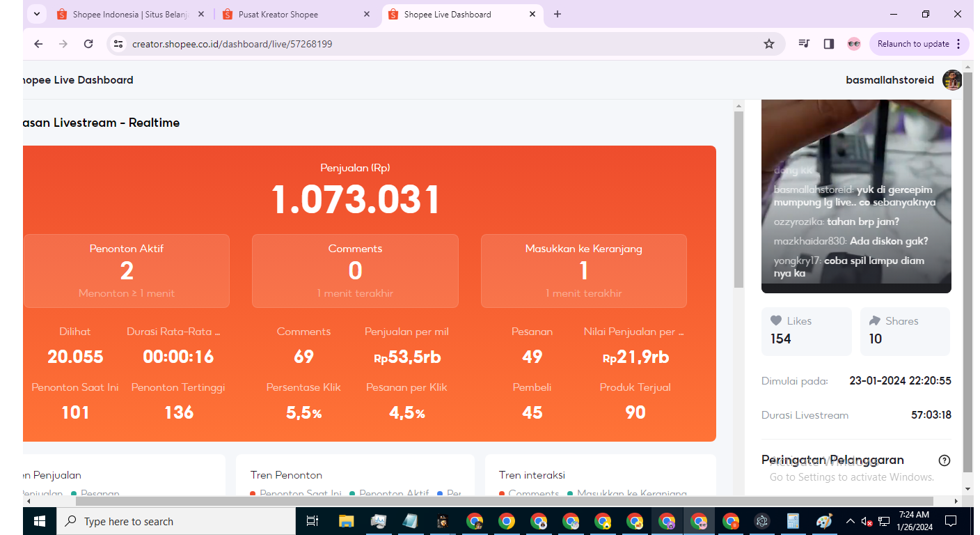Reload the Shopee Live Dashboard page
The width and height of the screenshot is (980, 535).
tap(88, 43)
